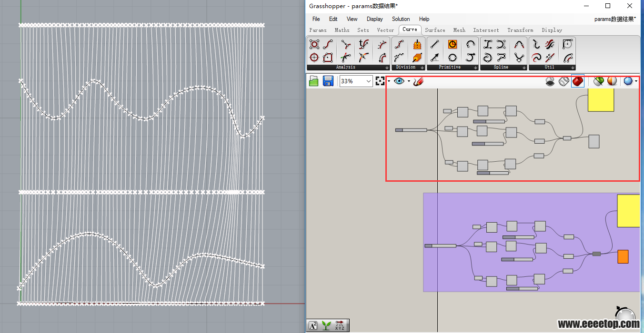Select the Divide Curve icon in Division panel
The height and width of the screenshot is (333, 644).
pos(399,44)
